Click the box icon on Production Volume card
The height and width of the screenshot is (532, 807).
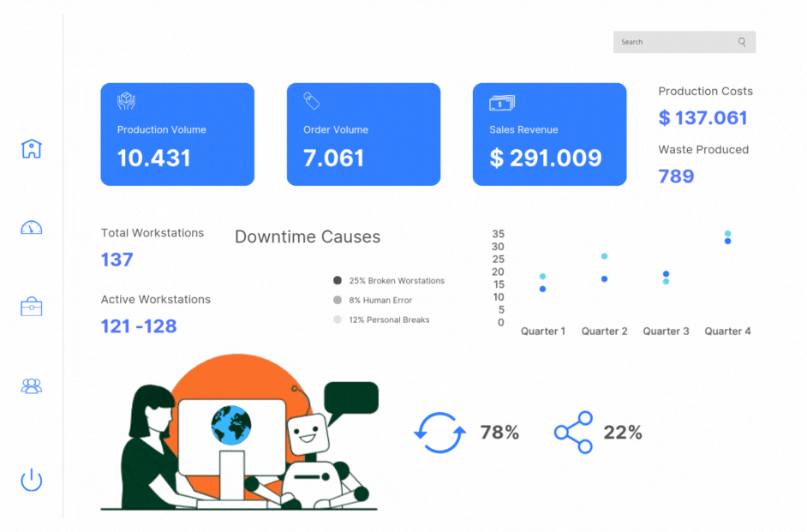pyautogui.click(x=127, y=102)
